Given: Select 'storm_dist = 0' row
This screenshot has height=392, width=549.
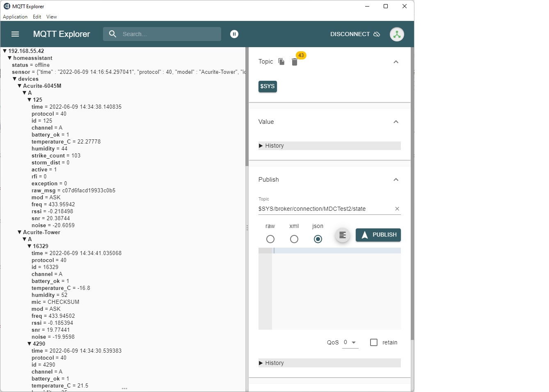Looking at the screenshot, I should tap(50, 162).
